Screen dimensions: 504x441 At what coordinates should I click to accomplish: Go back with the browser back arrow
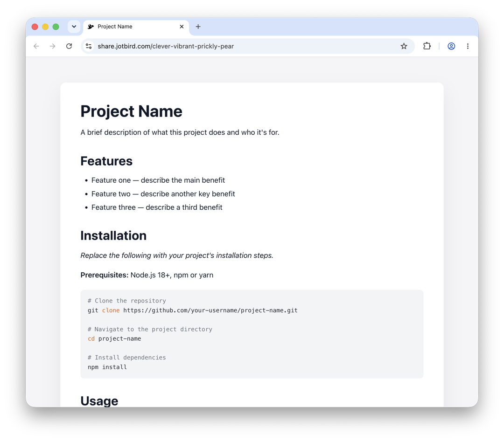(36, 46)
